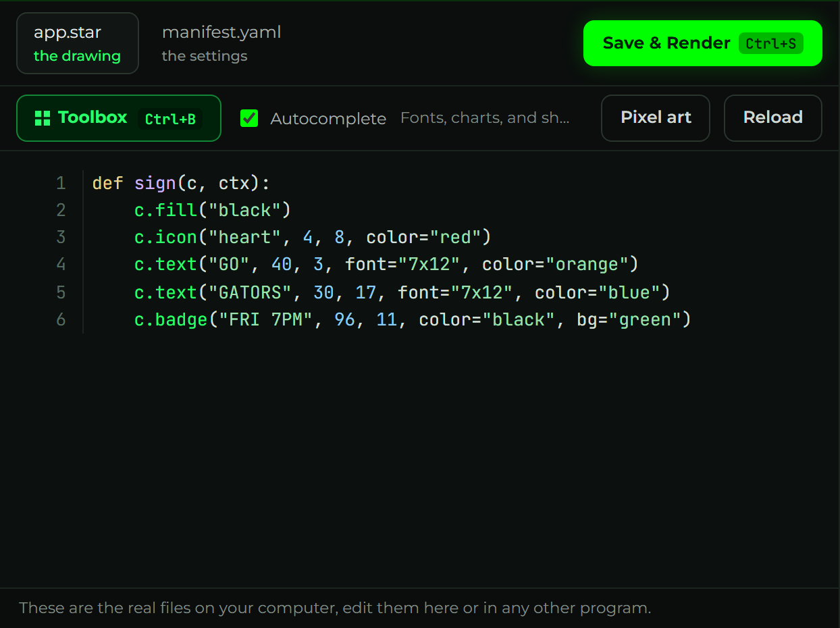Reload the files with Reload button
The height and width of the screenshot is (628, 840).
coord(773,118)
